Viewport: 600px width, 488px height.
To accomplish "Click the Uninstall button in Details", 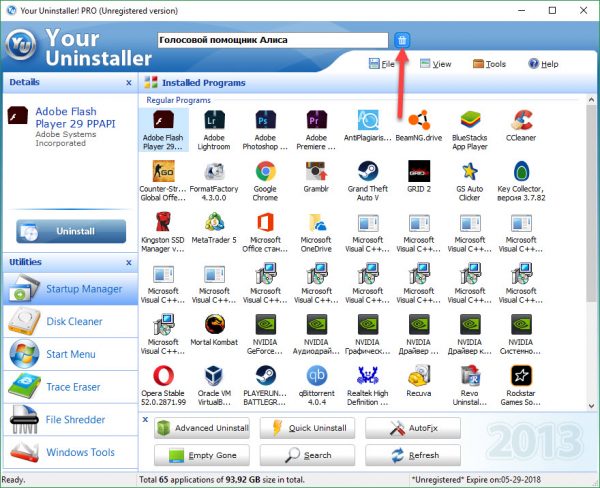I will coord(71,231).
